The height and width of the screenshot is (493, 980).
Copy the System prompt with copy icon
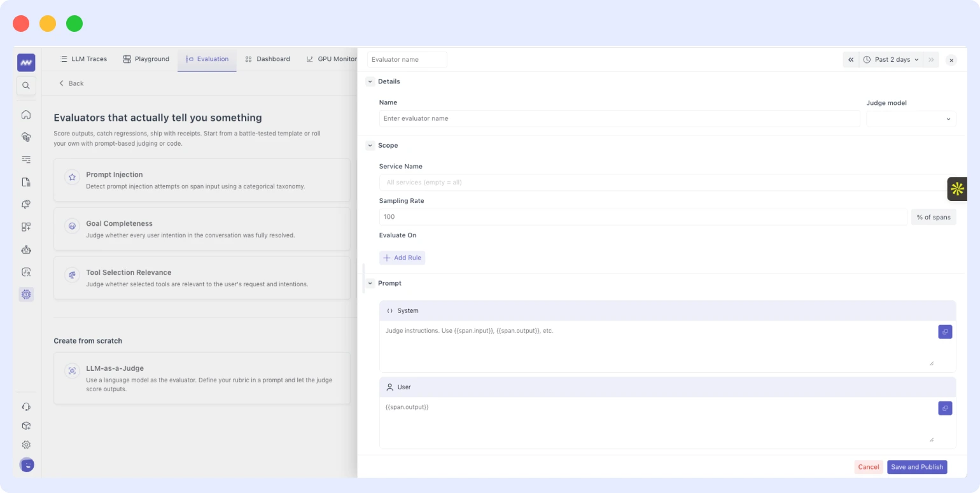click(x=945, y=331)
